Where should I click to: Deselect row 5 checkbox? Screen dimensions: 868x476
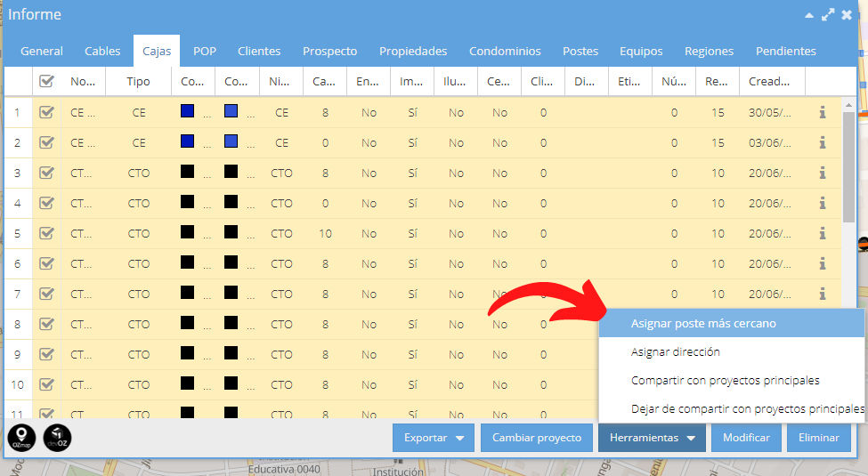[x=46, y=233]
